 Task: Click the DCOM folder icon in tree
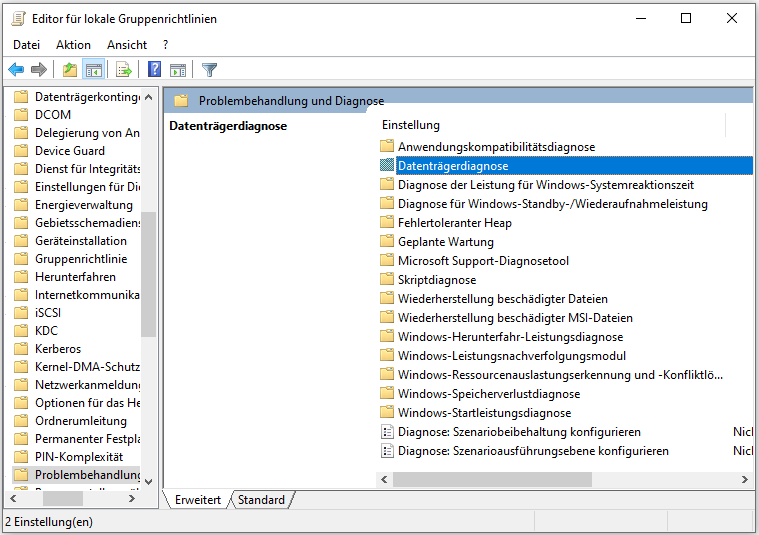point(21,115)
